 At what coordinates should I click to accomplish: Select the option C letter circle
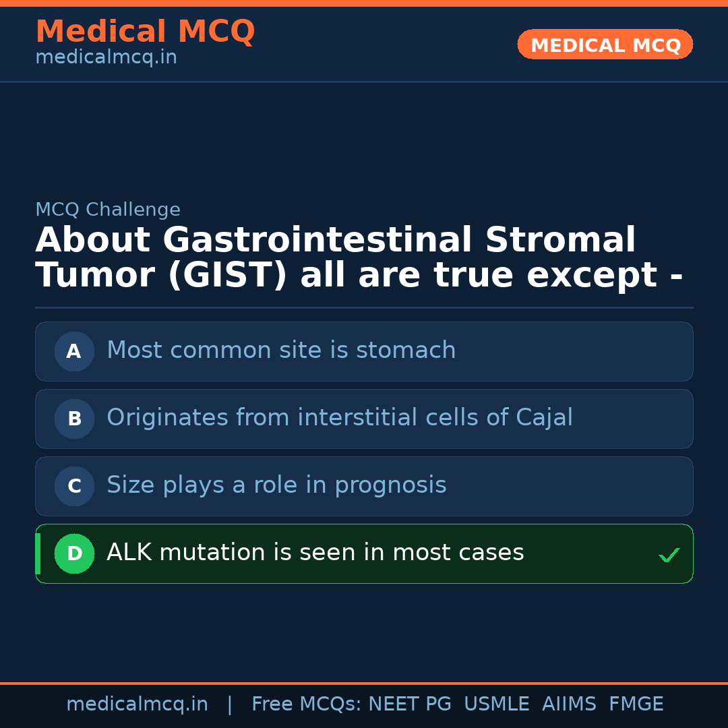click(x=74, y=486)
